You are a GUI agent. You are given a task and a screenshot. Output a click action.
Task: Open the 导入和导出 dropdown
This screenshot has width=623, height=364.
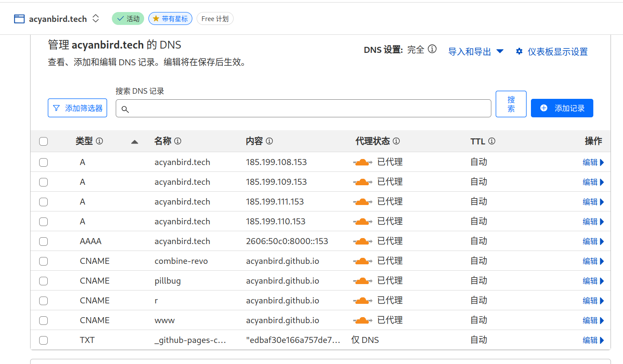click(476, 52)
